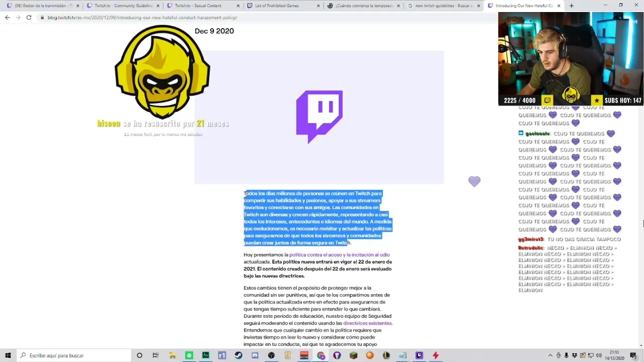
Task: Reload the current Twitch blog page
Action: 29,17
